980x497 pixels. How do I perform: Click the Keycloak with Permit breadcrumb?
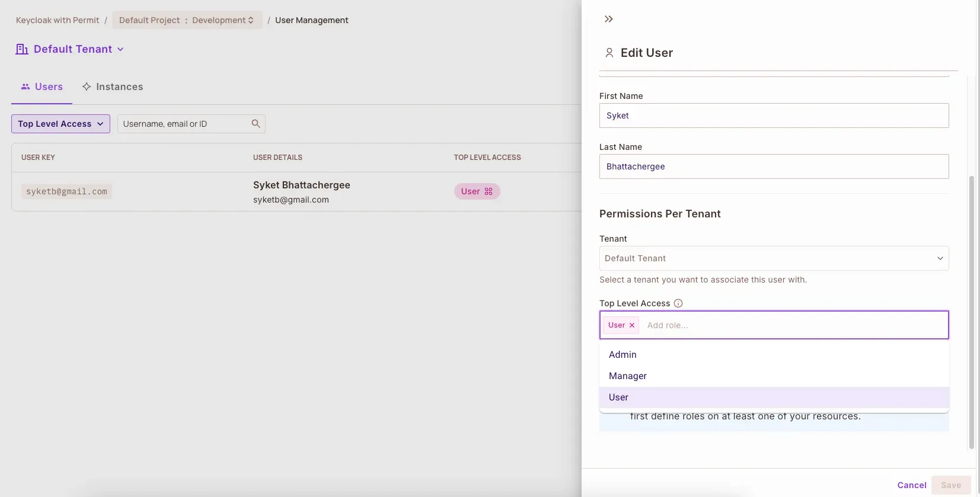pos(58,20)
